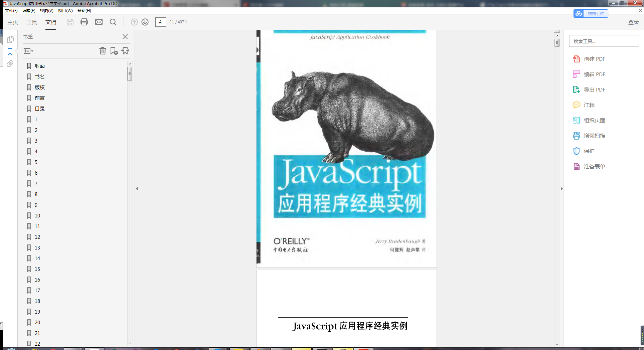Open the bookmark options dropdown

pyautogui.click(x=28, y=51)
